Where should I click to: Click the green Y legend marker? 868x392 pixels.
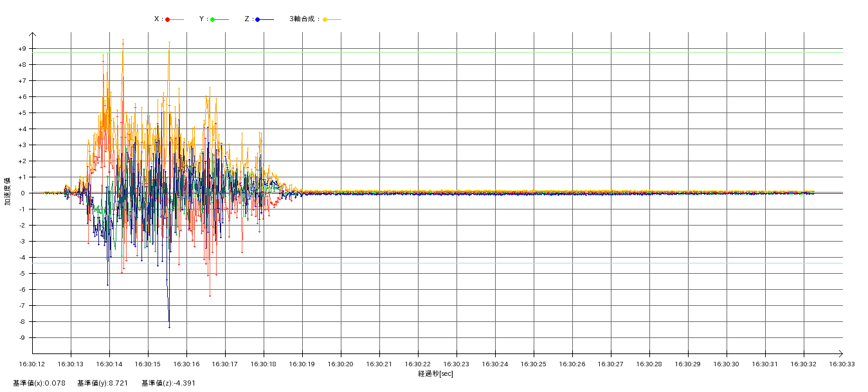(213, 19)
